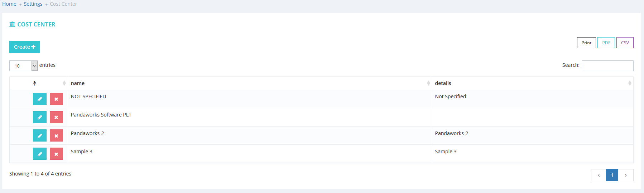The width and height of the screenshot is (644, 193).
Task: Edit Pandaworks Software PLT row
Action: [x=40, y=117]
